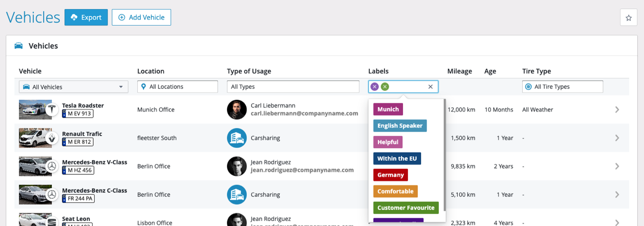Click Munich Office location cell
The width and height of the screenshot is (644, 226).
pyautogui.click(x=156, y=109)
